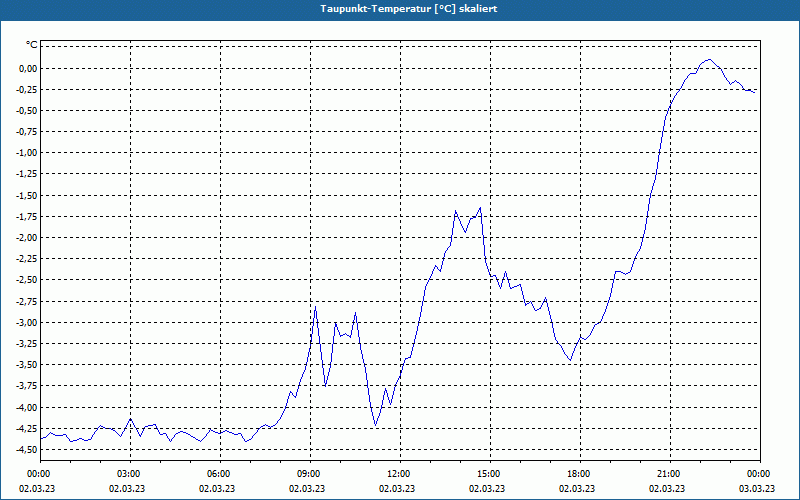Choose the -1,75 y-axis value
Viewport: 800px width, 500px height.
27,216
